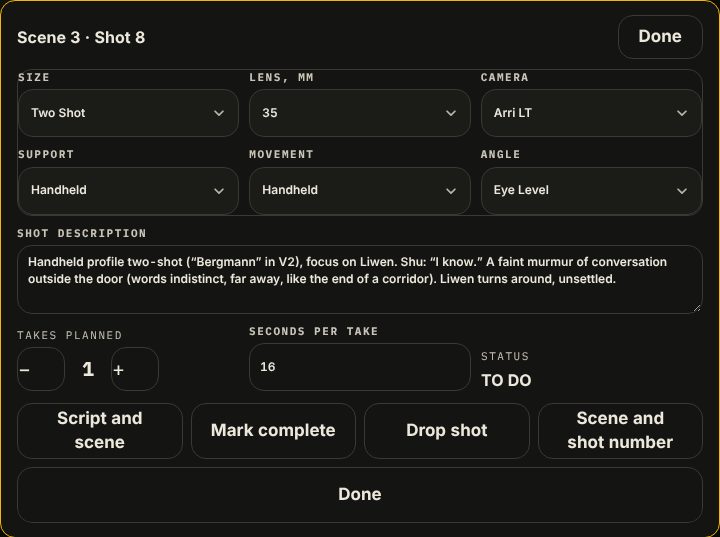Increase takes planned with plus button
720x537 pixels.
[x=135, y=369]
